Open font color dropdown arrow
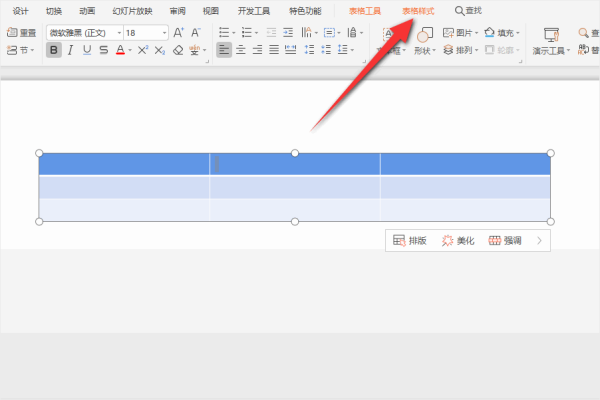 (130, 51)
